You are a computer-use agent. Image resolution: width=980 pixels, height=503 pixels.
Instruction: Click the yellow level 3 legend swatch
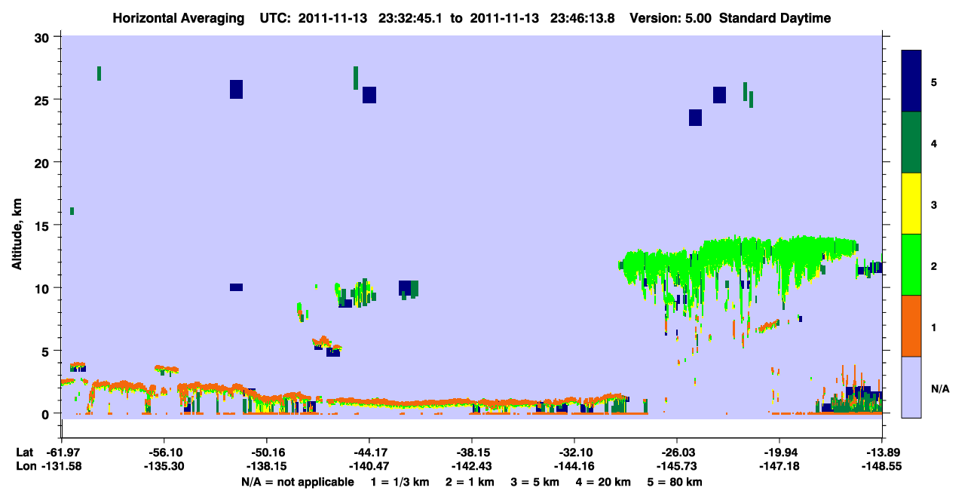[x=911, y=204]
